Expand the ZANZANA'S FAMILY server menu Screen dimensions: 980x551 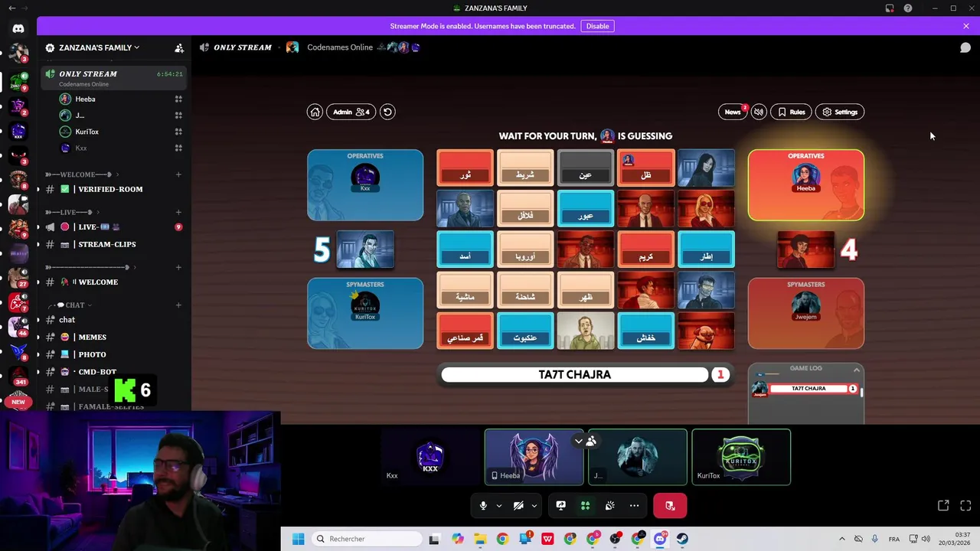click(99, 47)
